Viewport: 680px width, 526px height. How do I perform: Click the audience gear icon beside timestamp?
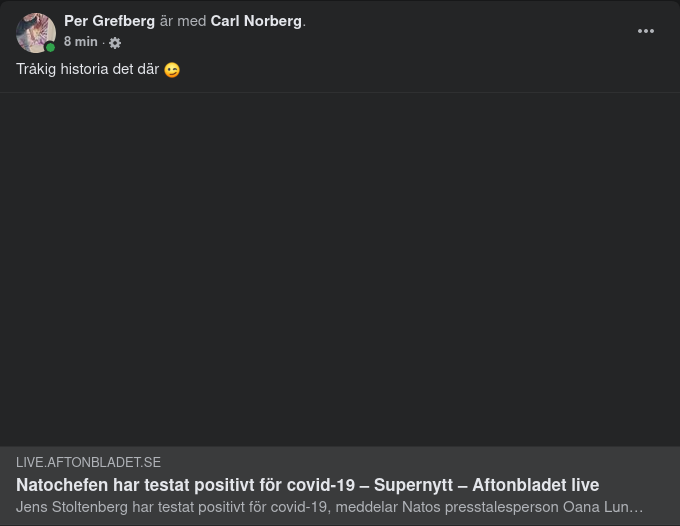115,43
